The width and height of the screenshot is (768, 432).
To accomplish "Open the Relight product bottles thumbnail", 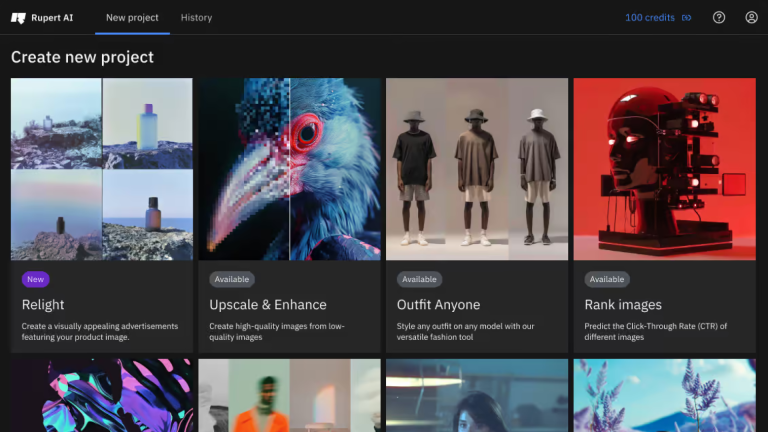I will 101,169.
